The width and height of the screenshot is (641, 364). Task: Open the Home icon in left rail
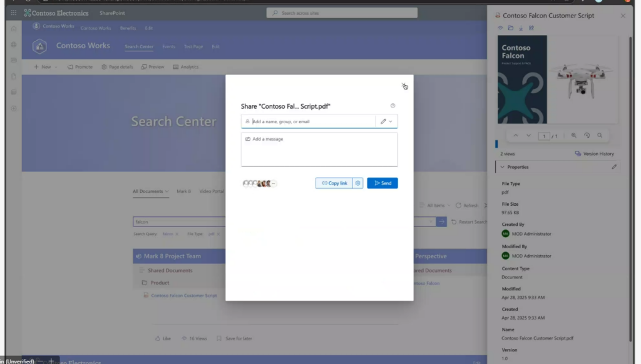[14, 29]
